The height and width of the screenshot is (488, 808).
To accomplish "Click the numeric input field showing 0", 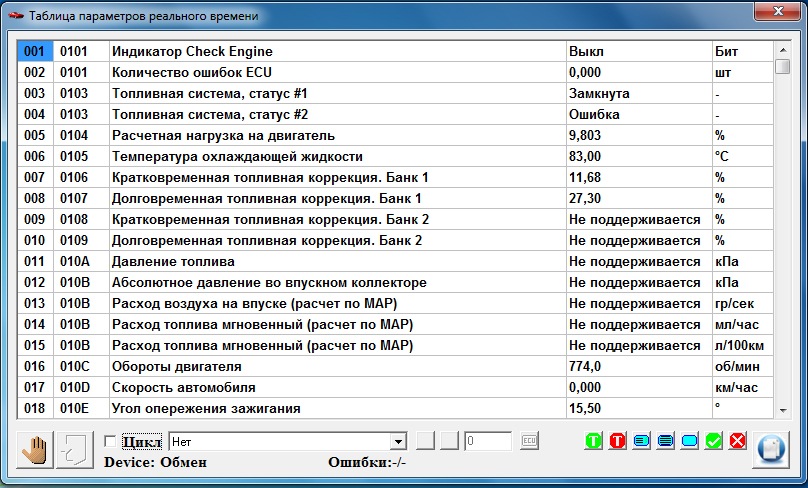I will (488, 441).
